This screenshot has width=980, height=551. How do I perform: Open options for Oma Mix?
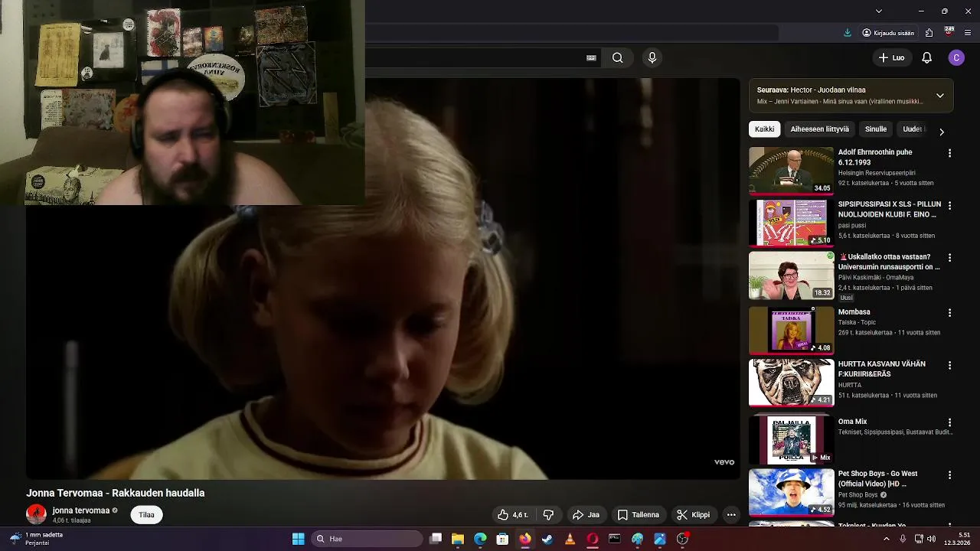(x=949, y=422)
